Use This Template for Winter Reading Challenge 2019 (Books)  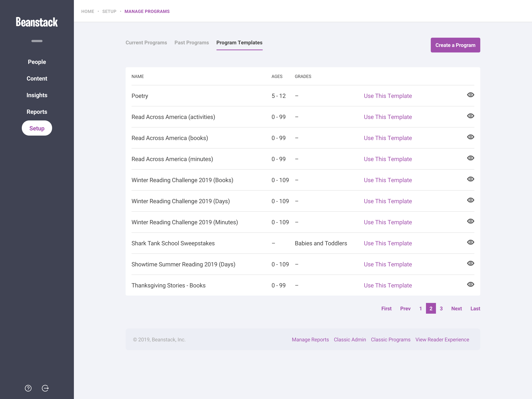coord(388,180)
